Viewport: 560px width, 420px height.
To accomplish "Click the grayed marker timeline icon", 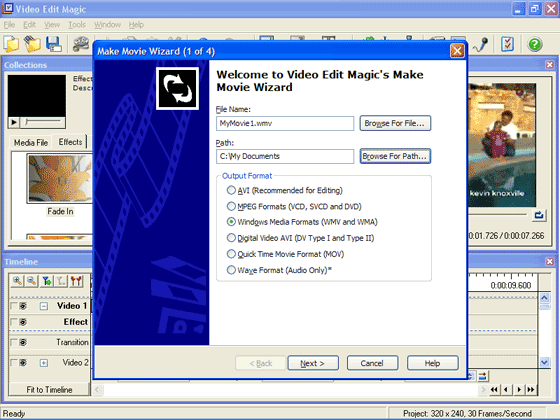I will coord(61,281).
